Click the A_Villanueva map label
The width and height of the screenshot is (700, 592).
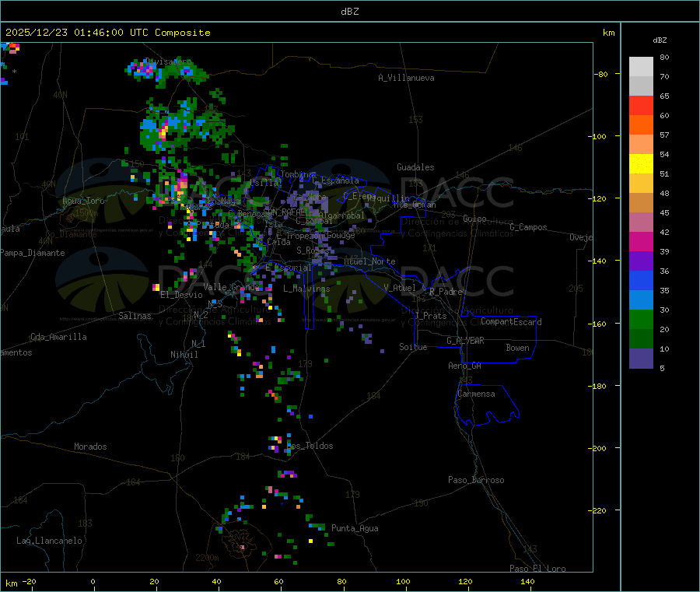click(406, 78)
